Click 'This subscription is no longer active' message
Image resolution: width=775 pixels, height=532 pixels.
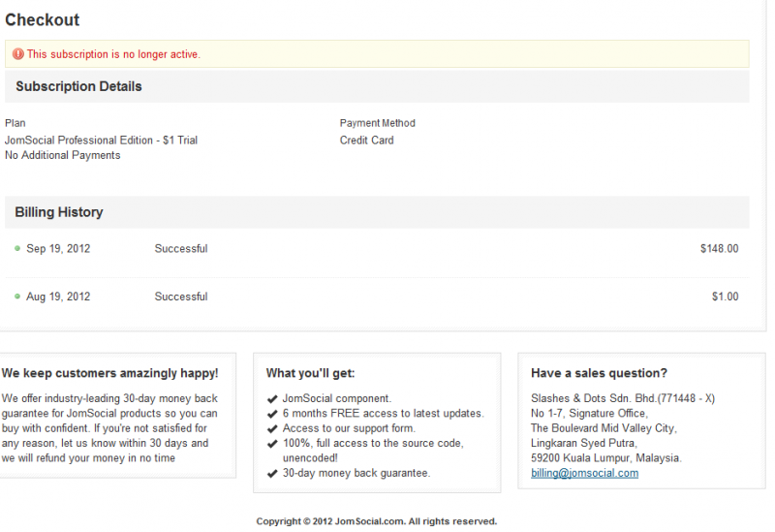tap(113, 54)
